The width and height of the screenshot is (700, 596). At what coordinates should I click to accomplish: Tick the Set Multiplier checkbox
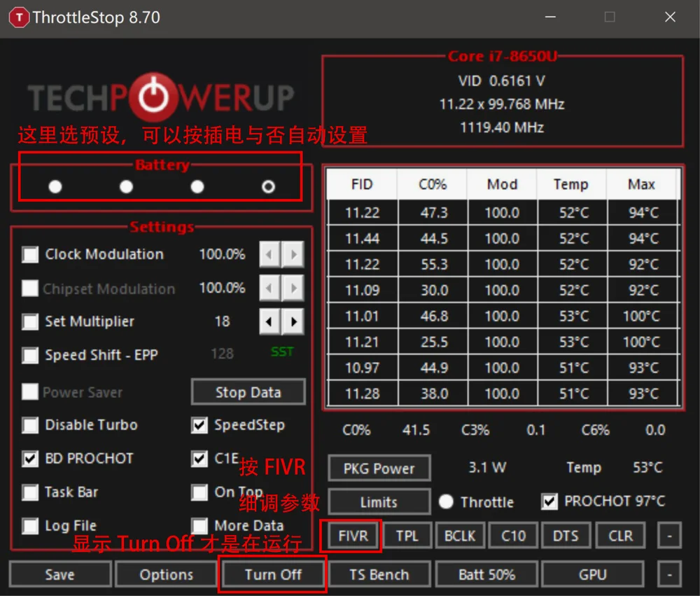click(30, 321)
